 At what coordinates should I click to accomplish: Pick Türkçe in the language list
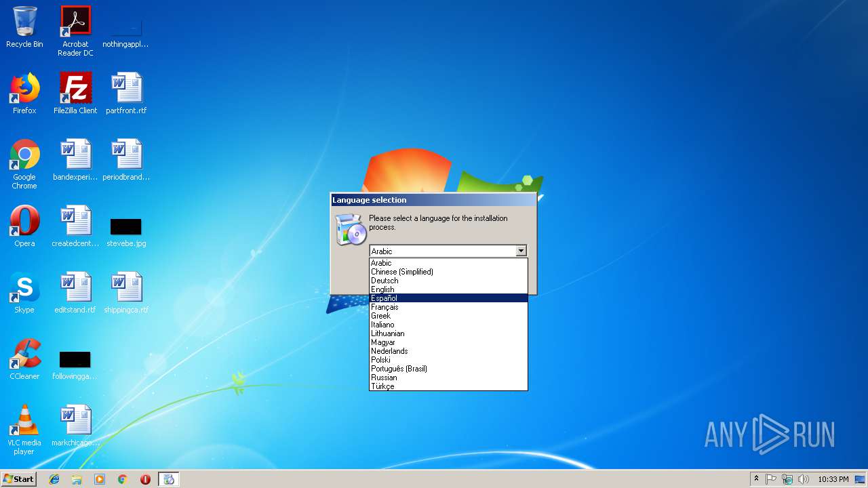448,386
